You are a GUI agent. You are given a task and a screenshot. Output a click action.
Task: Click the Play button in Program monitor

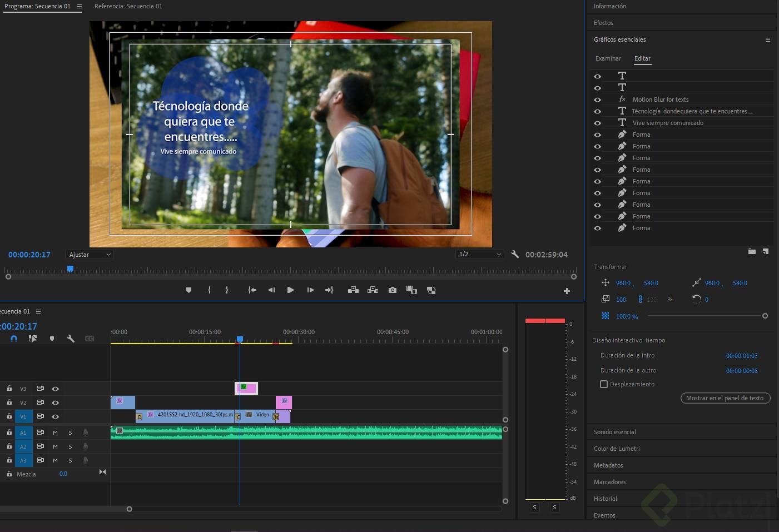click(290, 290)
